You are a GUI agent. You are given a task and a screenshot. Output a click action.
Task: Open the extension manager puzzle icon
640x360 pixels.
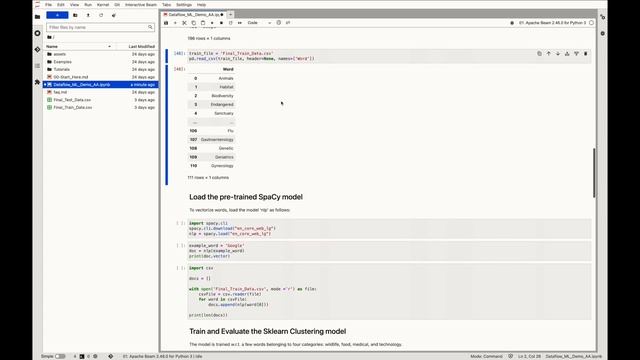coord(38,82)
